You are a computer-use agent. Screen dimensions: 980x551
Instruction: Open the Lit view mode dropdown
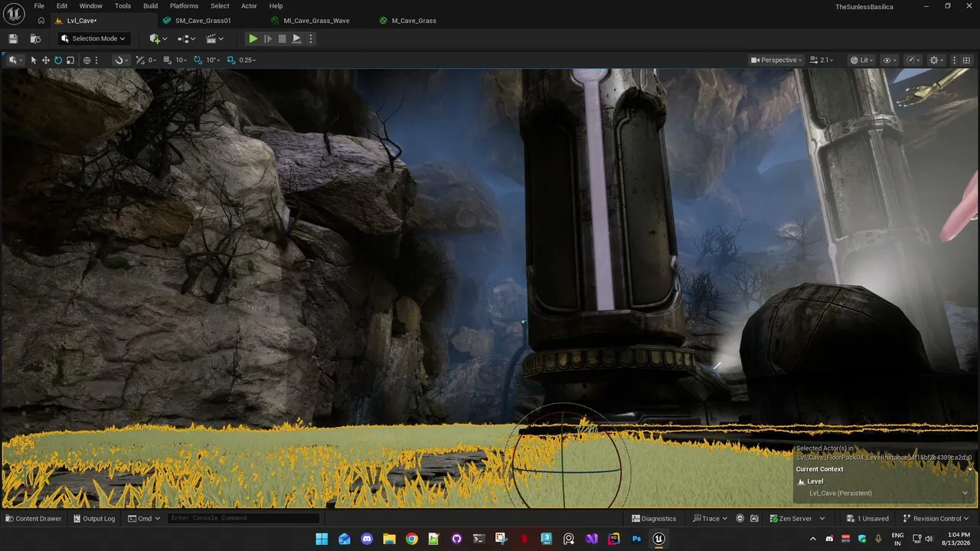tap(862, 60)
